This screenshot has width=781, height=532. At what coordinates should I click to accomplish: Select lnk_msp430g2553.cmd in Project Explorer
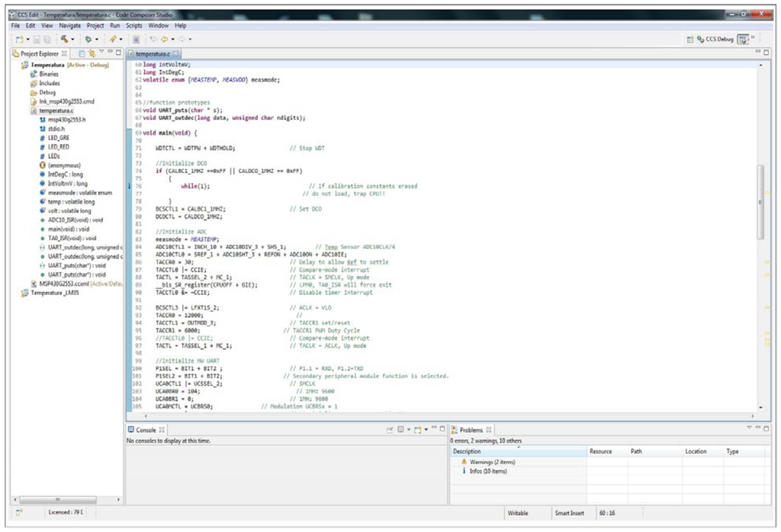point(66,101)
